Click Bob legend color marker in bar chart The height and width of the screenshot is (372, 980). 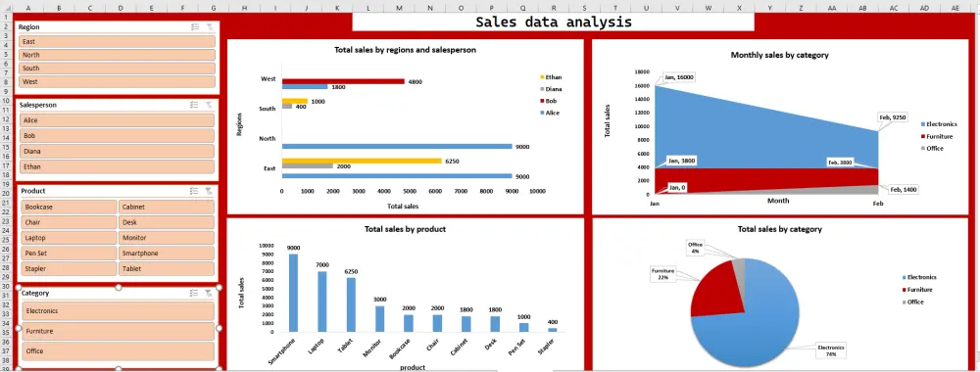pos(541,101)
